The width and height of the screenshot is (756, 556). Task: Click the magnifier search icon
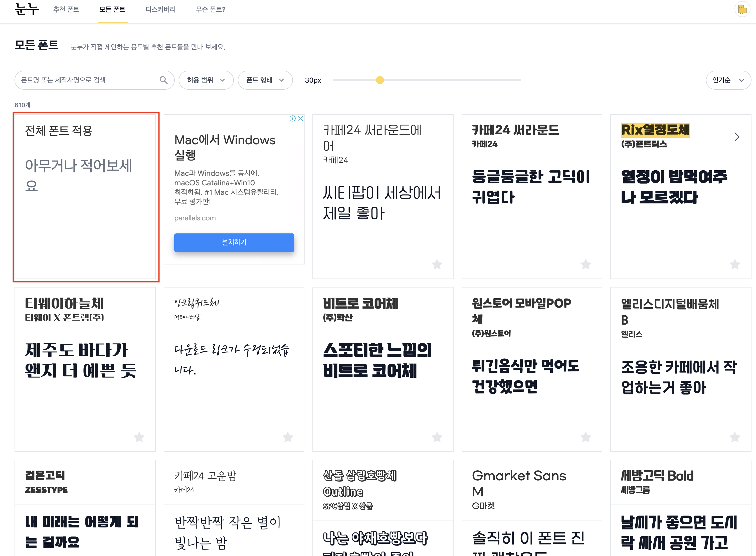(x=163, y=80)
